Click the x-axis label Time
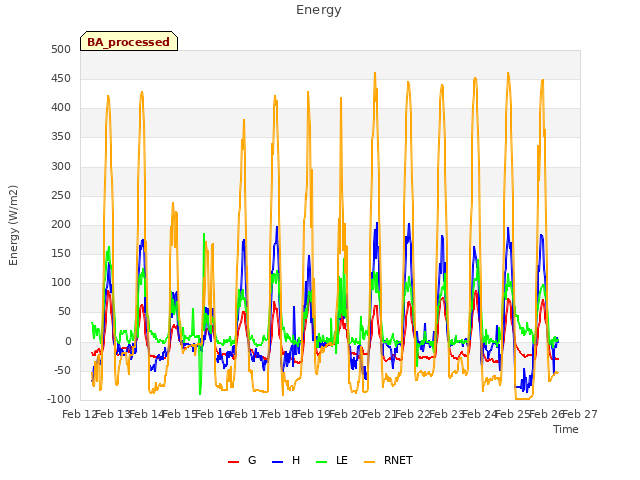The height and width of the screenshot is (480, 640). click(566, 429)
